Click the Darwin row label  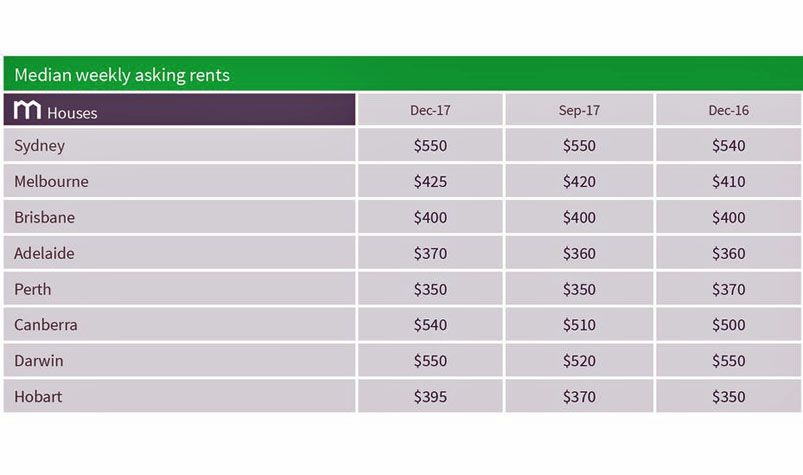tap(39, 360)
